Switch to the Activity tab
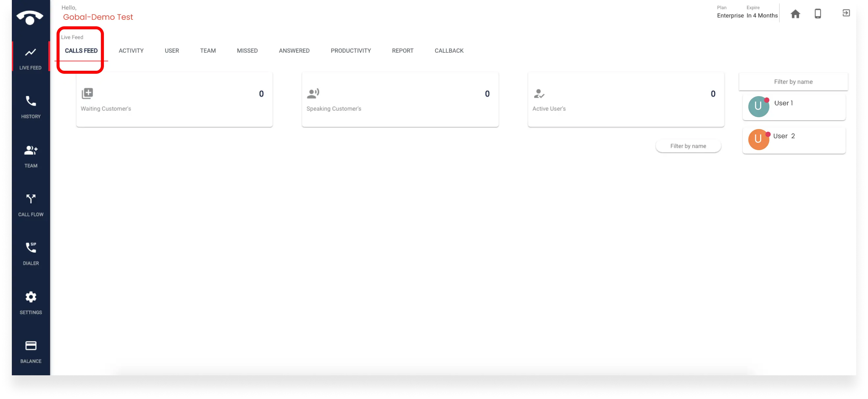The width and height of the screenshot is (868, 399). click(131, 51)
